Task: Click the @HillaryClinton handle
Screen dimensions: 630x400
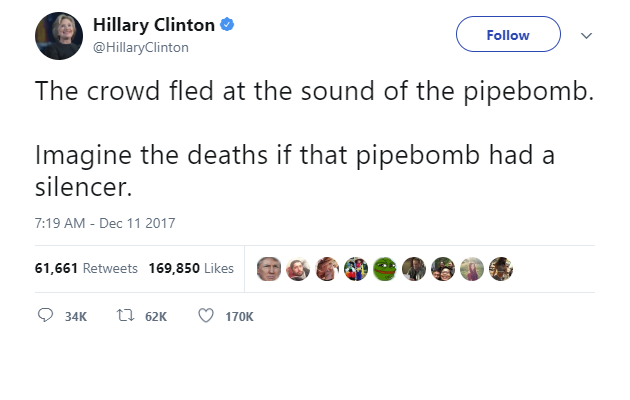Action: [140, 47]
